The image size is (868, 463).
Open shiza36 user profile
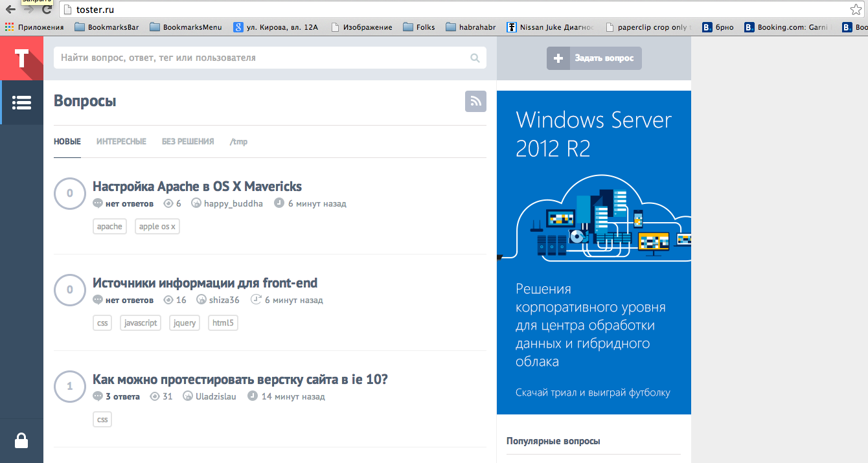click(224, 300)
